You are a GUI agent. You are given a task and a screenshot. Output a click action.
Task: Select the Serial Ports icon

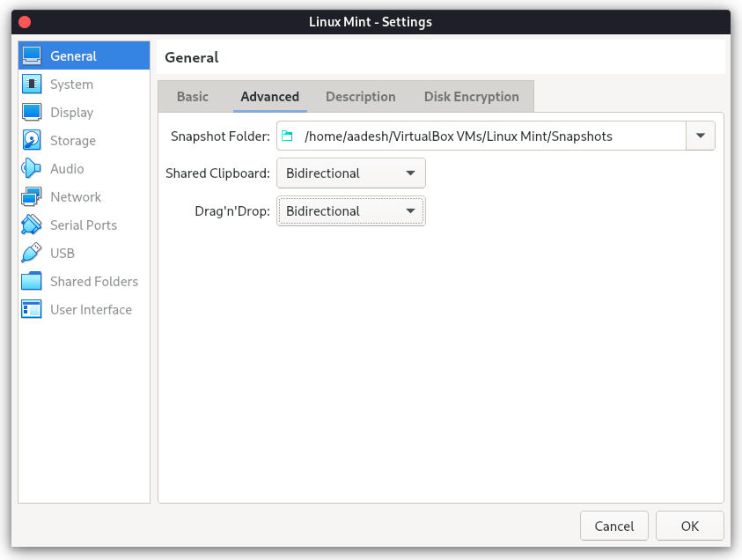click(x=32, y=225)
